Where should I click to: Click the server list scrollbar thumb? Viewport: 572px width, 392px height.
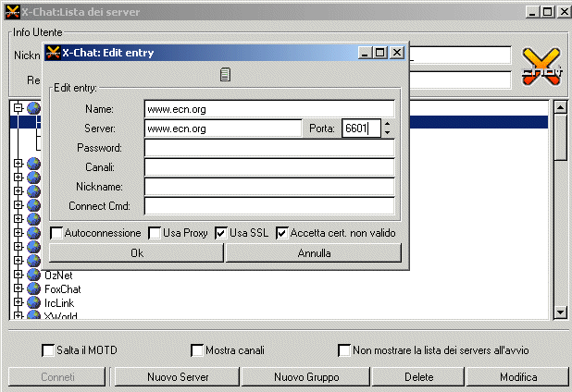(x=560, y=138)
